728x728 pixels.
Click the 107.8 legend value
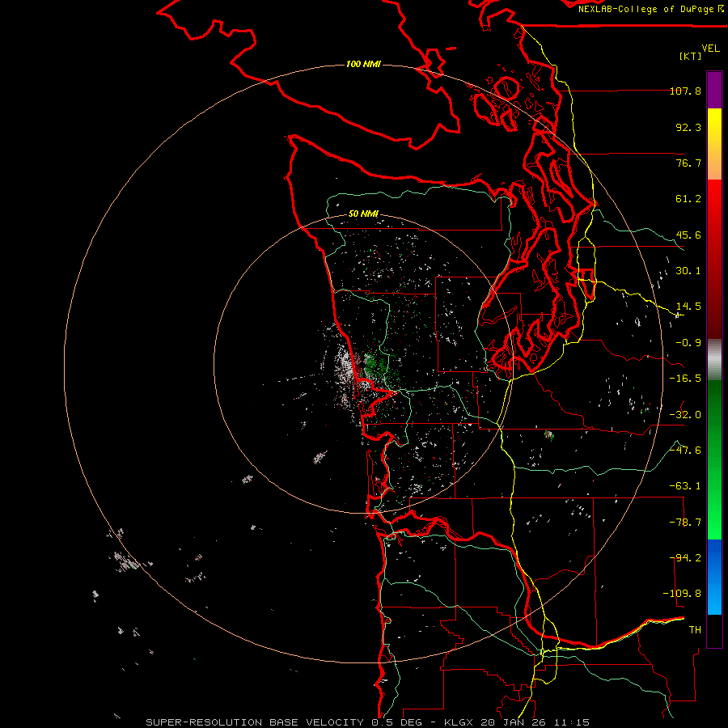pyautogui.click(x=685, y=91)
